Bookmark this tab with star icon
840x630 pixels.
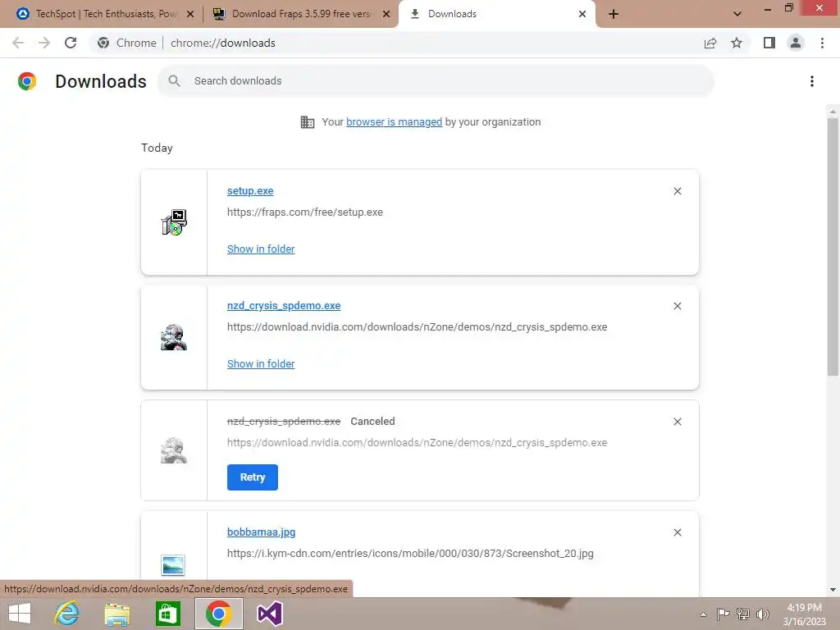point(737,43)
